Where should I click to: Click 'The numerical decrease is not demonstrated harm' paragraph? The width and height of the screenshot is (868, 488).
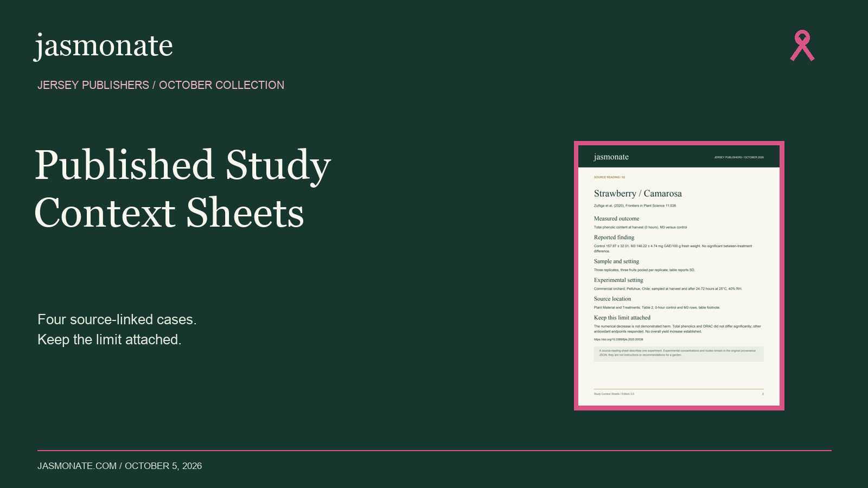[x=678, y=329]
